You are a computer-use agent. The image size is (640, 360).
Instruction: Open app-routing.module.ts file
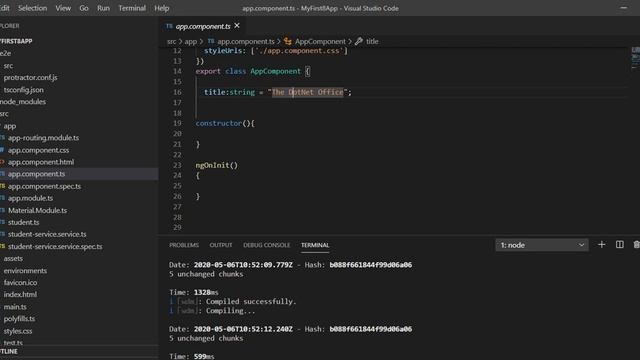point(43,138)
